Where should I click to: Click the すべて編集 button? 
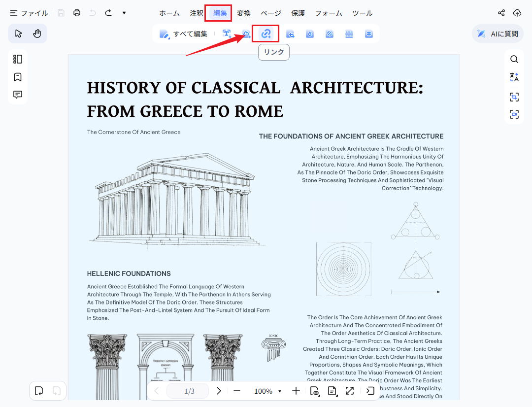(183, 34)
